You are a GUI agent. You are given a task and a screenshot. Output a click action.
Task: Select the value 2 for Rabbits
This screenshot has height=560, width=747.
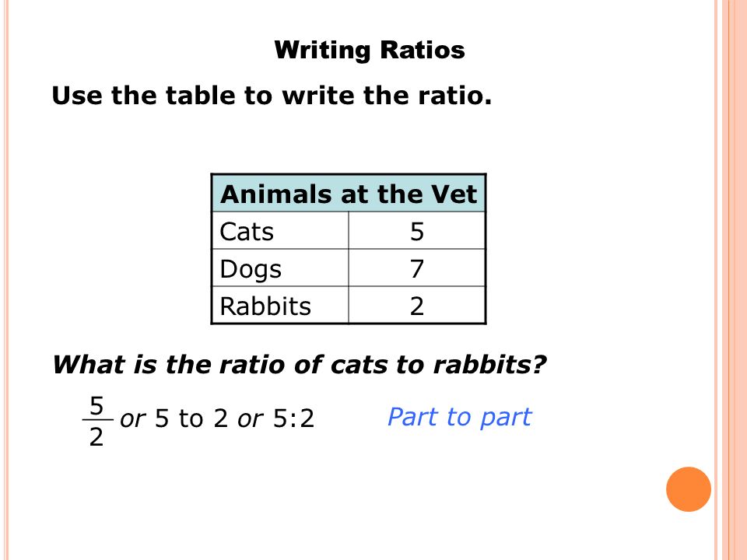417,305
